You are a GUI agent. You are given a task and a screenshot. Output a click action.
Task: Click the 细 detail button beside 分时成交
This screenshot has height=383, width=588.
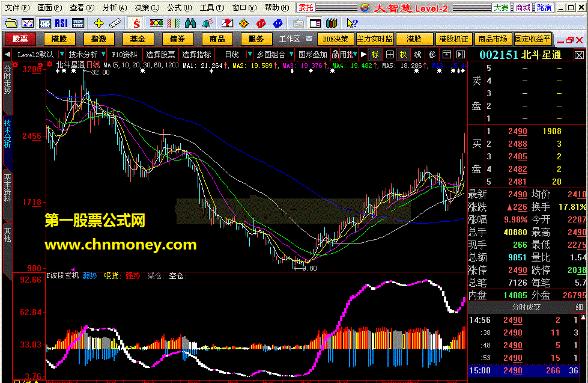pyautogui.click(x=580, y=307)
